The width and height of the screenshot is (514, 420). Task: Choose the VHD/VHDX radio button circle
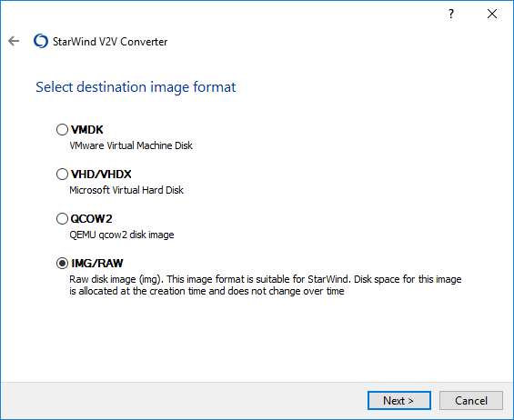point(62,175)
